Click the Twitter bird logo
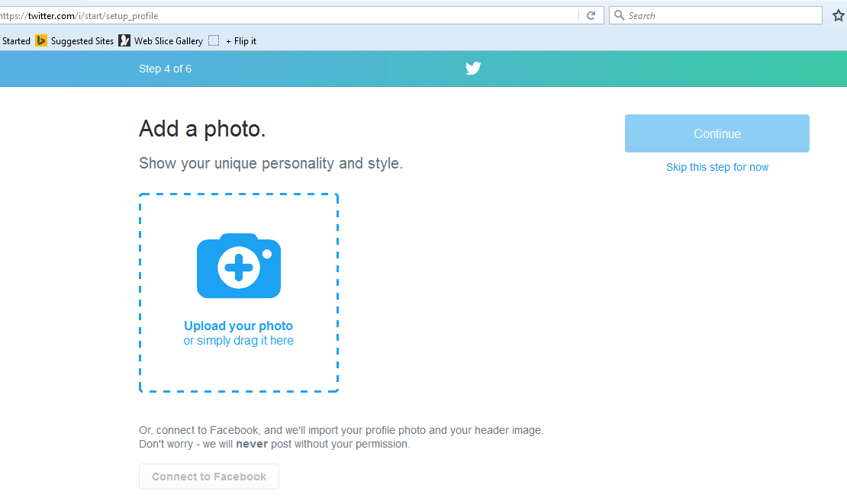Viewport: 847px width, 504px height. [x=473, y=69]
